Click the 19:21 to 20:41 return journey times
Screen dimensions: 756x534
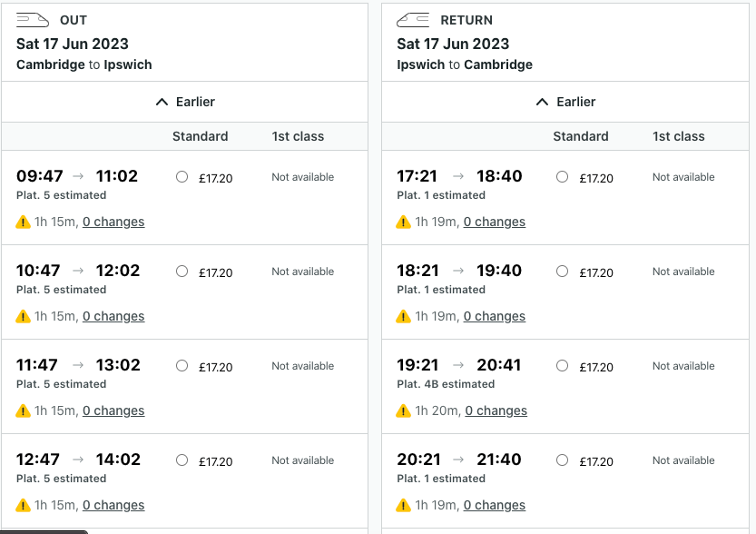coord(459,365)
